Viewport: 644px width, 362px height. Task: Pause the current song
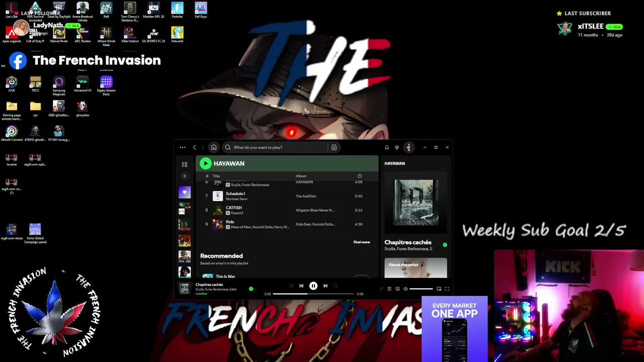point(313,286)
